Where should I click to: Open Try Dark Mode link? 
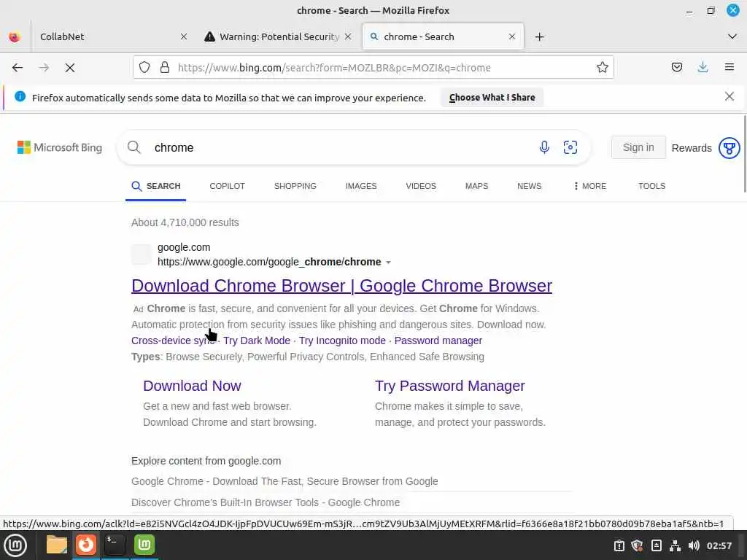point(257,341)
